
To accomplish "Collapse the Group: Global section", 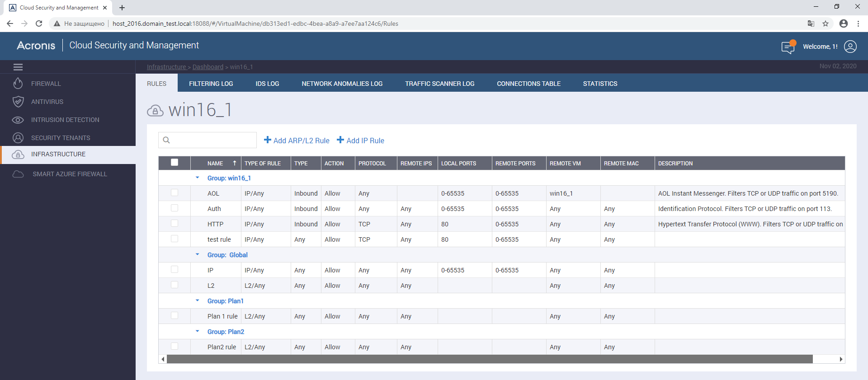I will (x=197, y=254).
